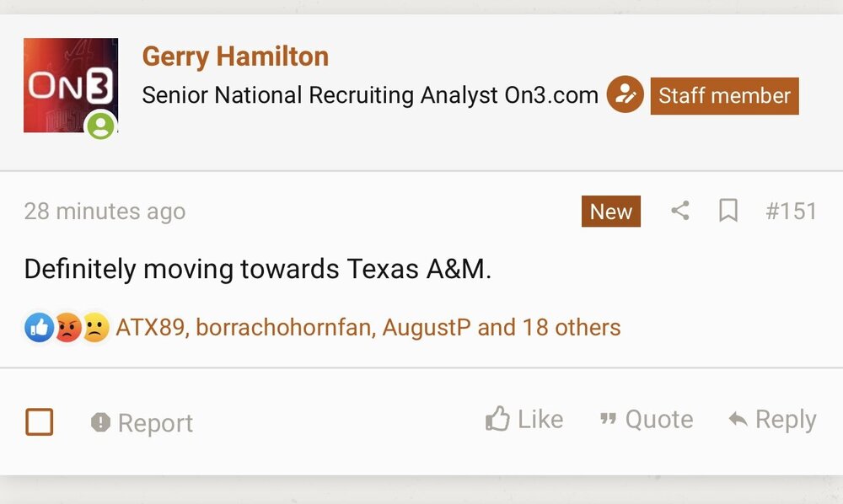Click the angry face reaction emoji
Image resolution: width=843 pixels, height=504 pixels.
tap(67, 327)
